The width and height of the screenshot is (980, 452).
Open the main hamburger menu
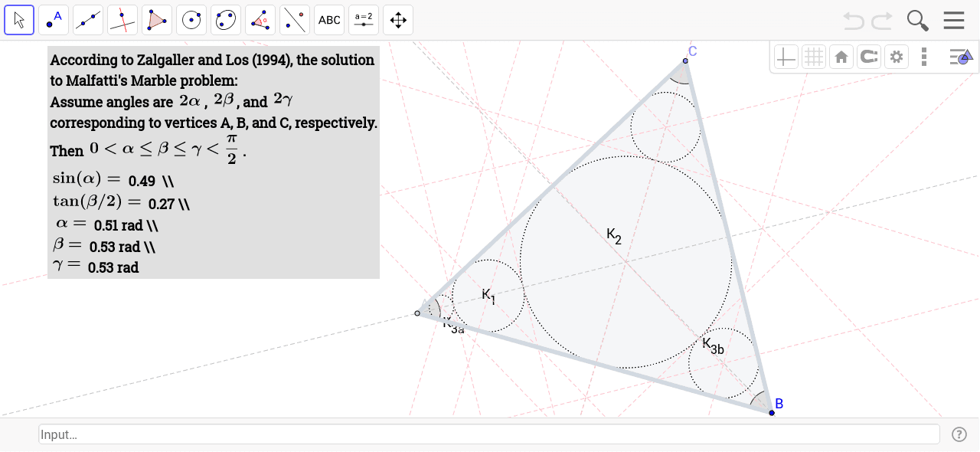coord(954,21)
